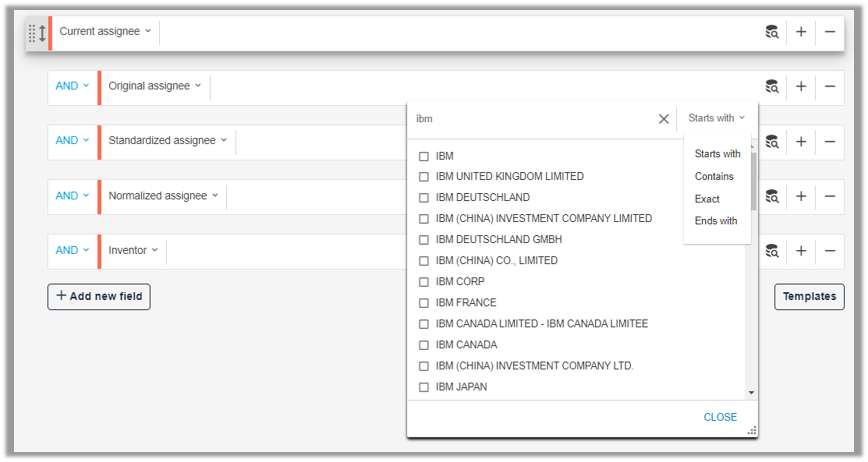Open database lookup for Inventor row

[x=772, y=251]
